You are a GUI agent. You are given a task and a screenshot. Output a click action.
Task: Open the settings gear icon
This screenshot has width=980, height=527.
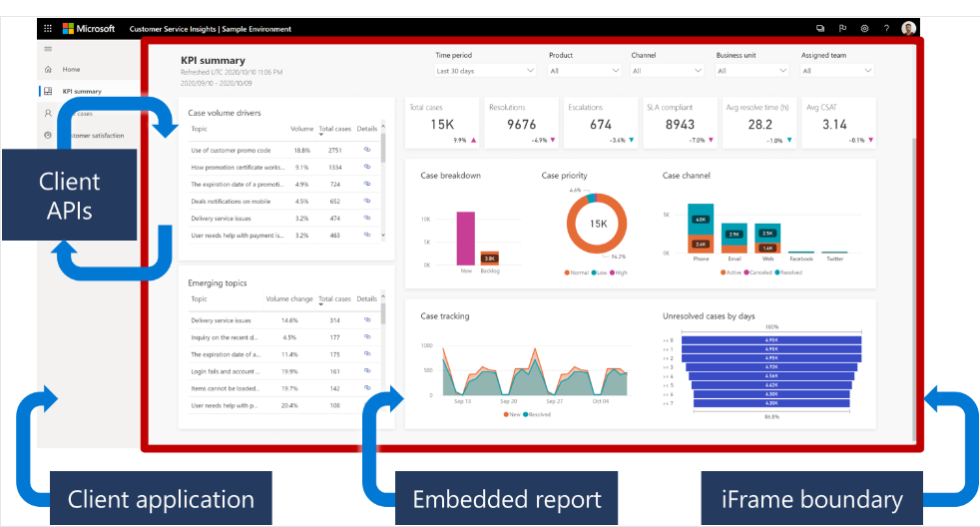pyautogui.click(x=864, y=29)
